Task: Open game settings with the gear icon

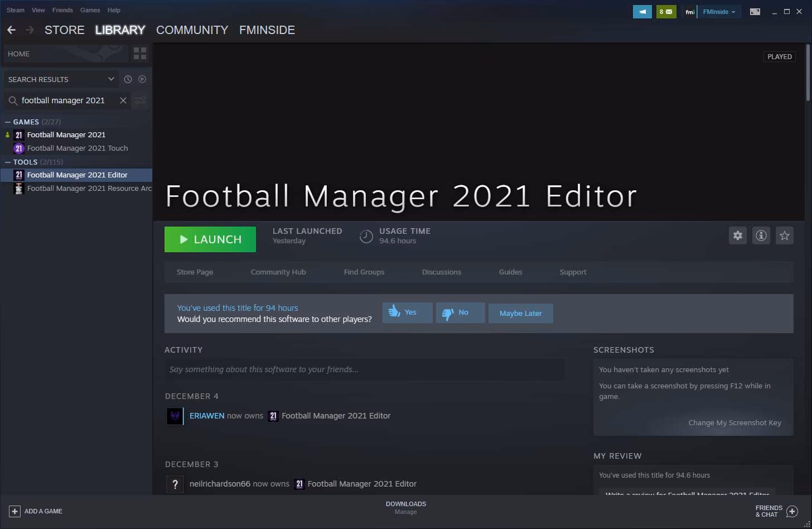Action: (x=737, y=235)
